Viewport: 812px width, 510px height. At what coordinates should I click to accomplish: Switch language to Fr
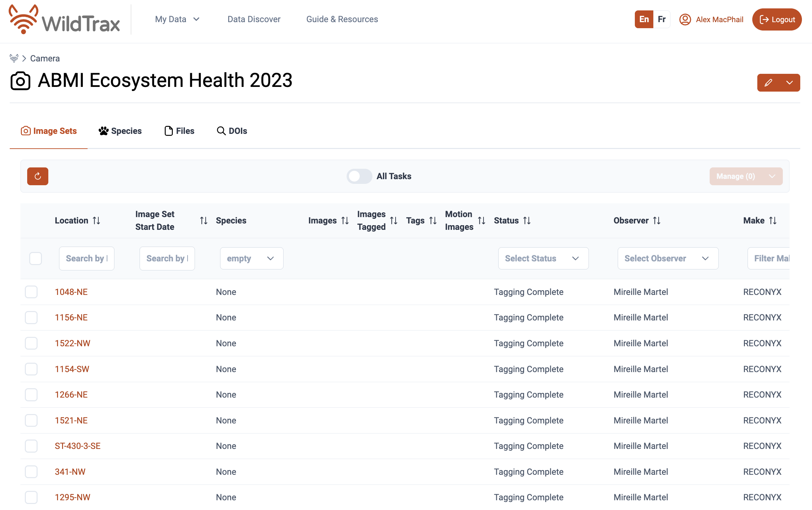click(x=661, y=19)
